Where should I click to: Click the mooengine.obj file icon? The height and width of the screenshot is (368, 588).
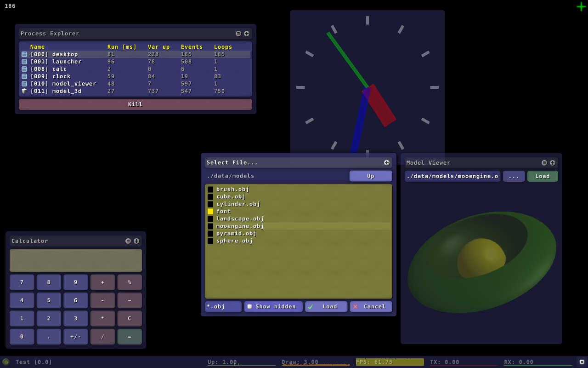pyautogui.click(x=210, y=226)
